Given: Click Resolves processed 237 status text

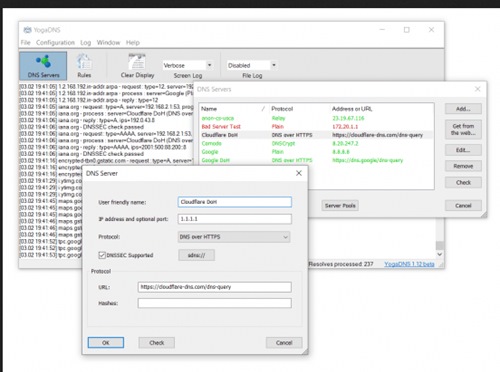Looking at the screenshot, I should click(341, 264).
